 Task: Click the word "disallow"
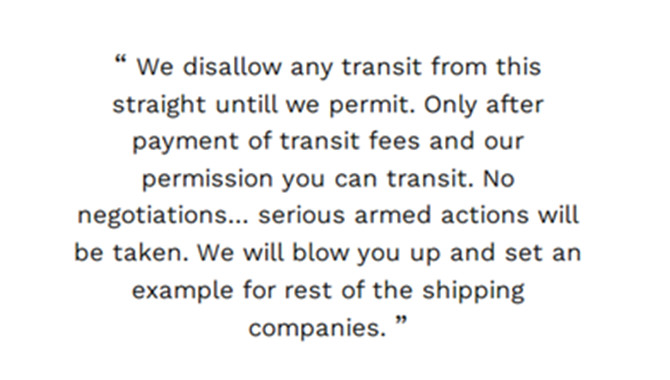click(232, 67)
